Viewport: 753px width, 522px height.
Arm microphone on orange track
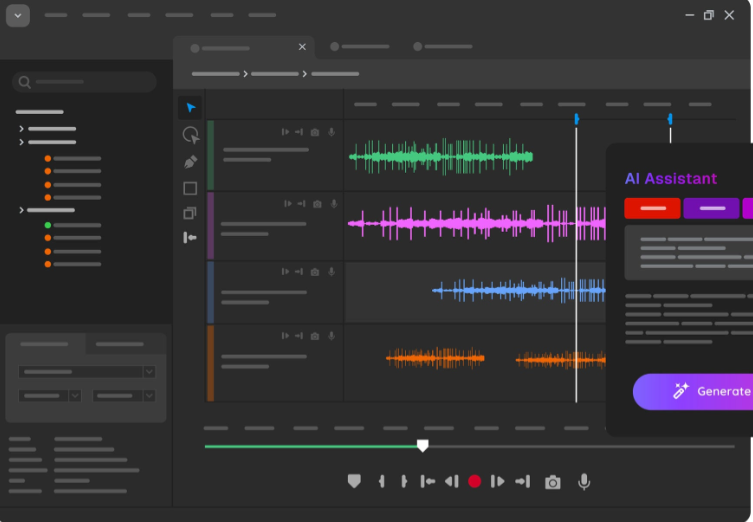(x=331, y=336)
